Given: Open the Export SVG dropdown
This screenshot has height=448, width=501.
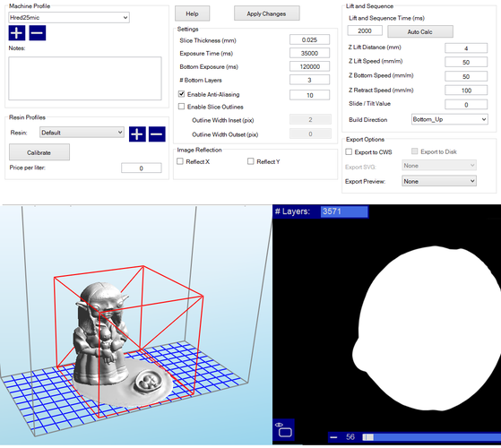Looking at the screenshot, I should click(439, 166).
